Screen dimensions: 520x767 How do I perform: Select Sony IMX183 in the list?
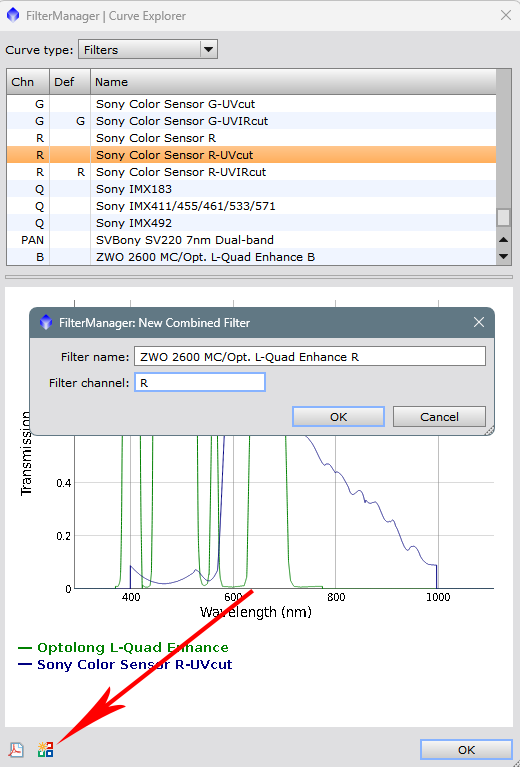(251, 189)
